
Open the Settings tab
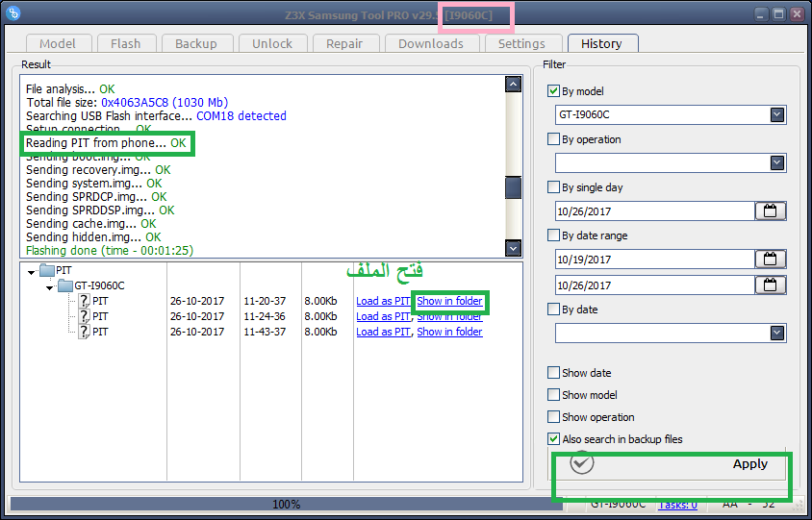click(522, 43)
